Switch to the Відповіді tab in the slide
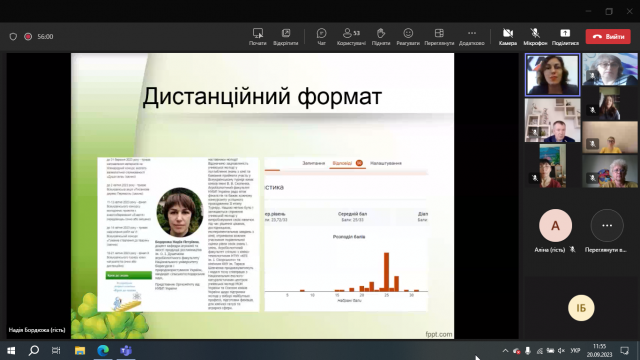This screenshot has height=360, width=640. coord(342,163)
